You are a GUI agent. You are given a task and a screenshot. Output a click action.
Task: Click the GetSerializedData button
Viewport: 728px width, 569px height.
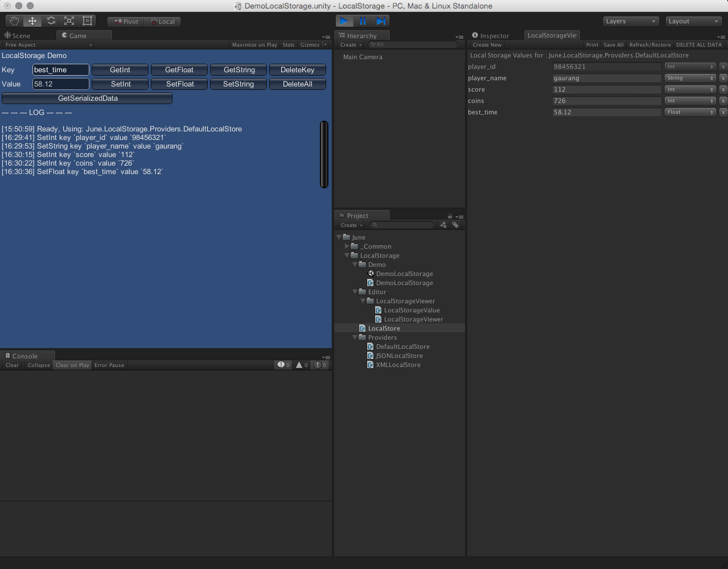point(87,98)
